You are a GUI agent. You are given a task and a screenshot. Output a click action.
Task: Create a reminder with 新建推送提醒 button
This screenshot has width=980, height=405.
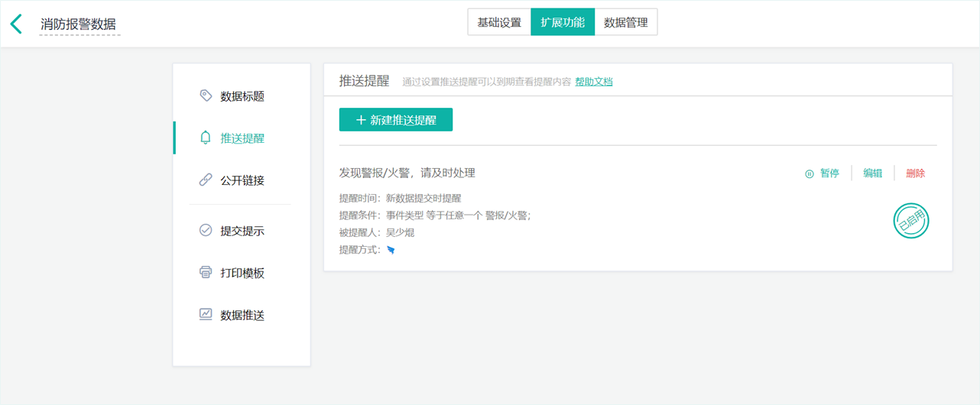[x=396, y=120]
